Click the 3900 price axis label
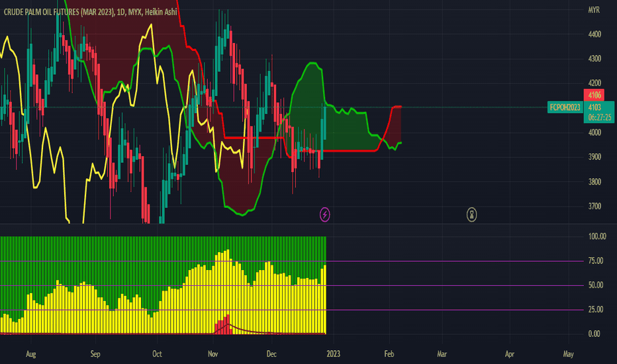Viewport: 617px width, 364px height. [594, 157]
